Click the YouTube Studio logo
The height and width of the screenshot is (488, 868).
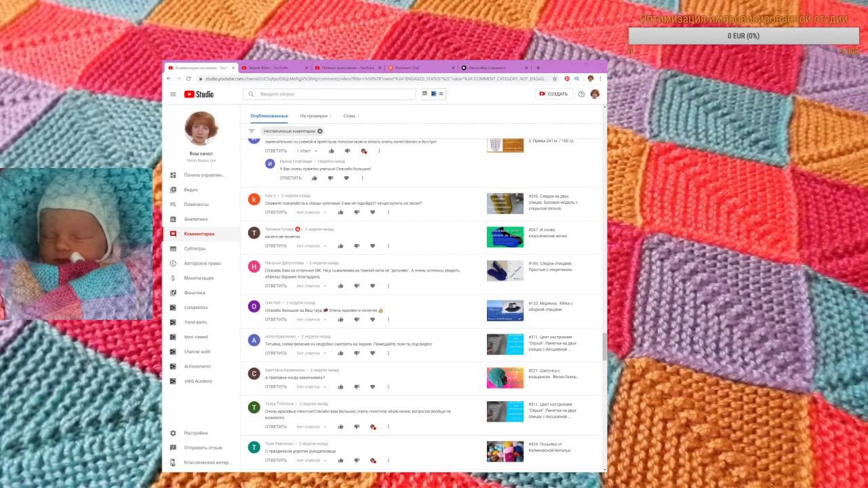[199, 94]
